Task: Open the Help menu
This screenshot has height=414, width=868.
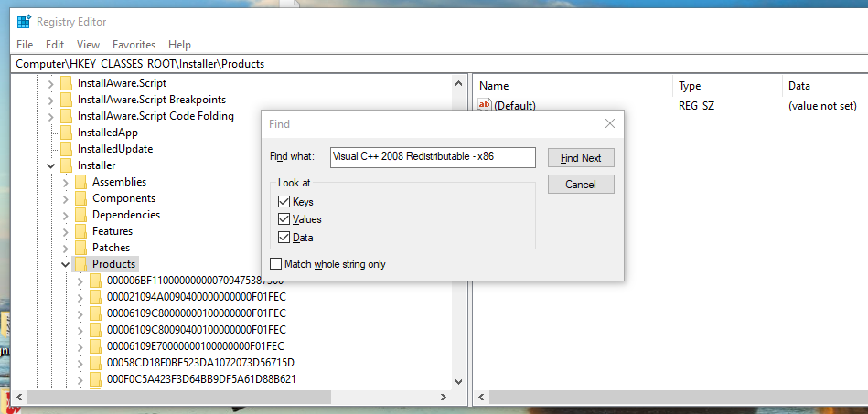Action: click(179, 45)
